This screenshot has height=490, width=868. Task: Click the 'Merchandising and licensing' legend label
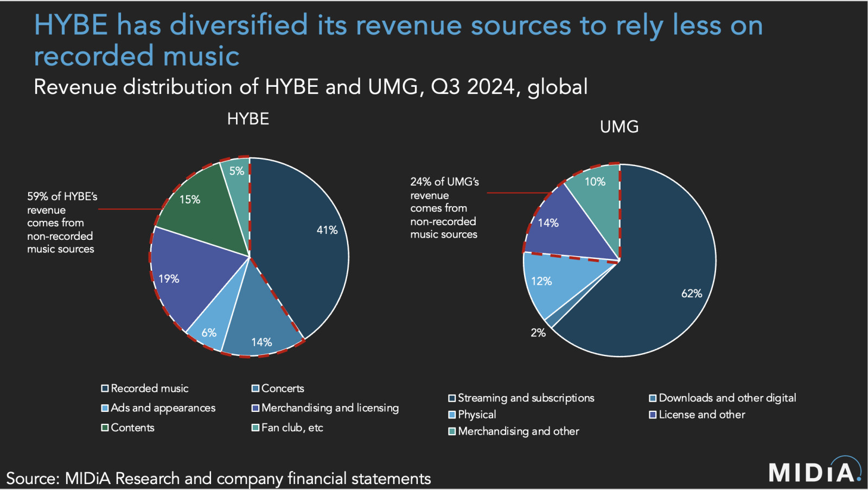pyautogui.click(x=330, y=408)
